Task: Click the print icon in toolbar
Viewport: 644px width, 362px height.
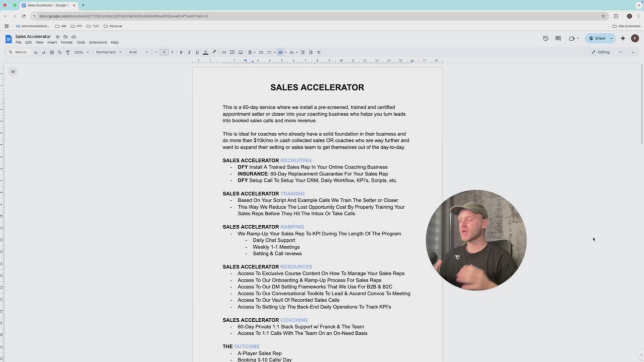Action: click(x=52, y=52)
